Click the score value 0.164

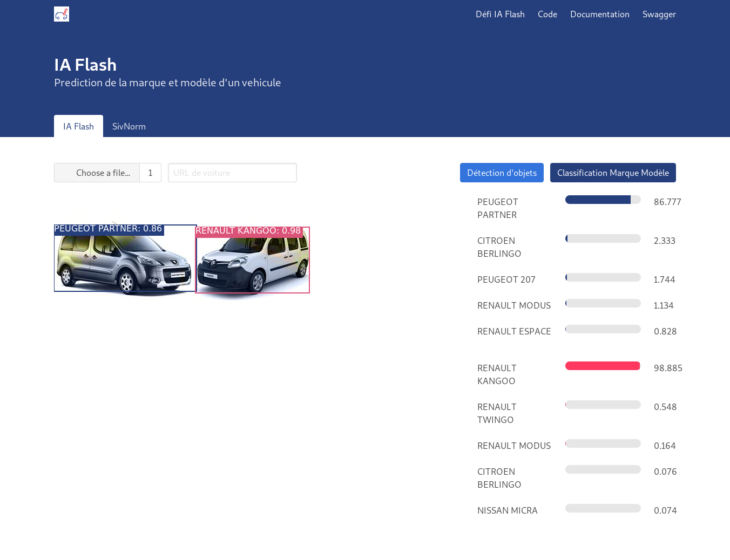pyautogui.click(x=665, y=446)
